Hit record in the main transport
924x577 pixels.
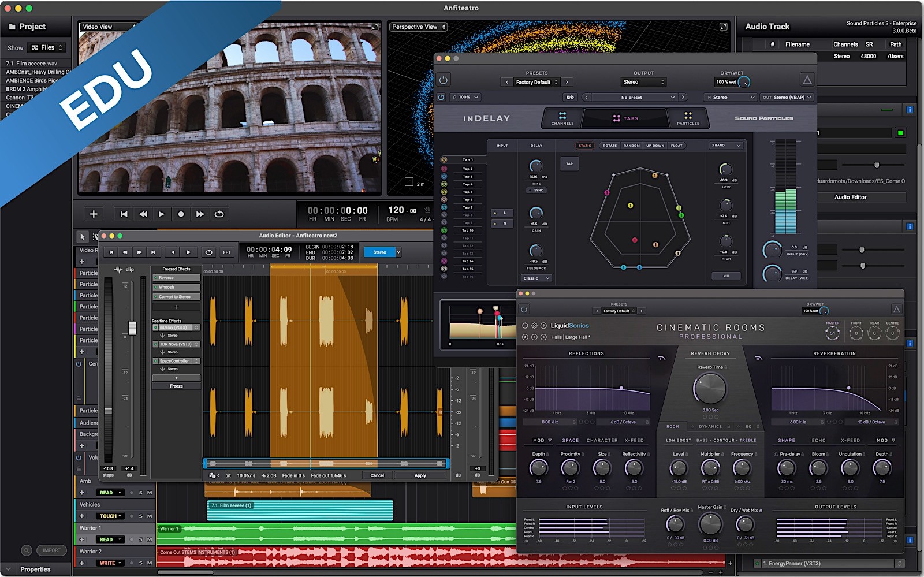[181, 214]
